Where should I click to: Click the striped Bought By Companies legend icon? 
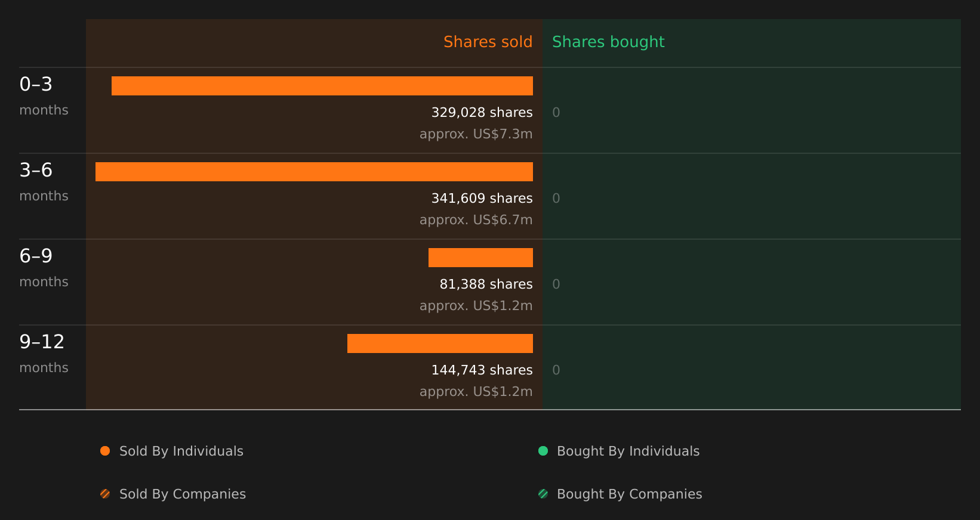[x=543, y=494]
